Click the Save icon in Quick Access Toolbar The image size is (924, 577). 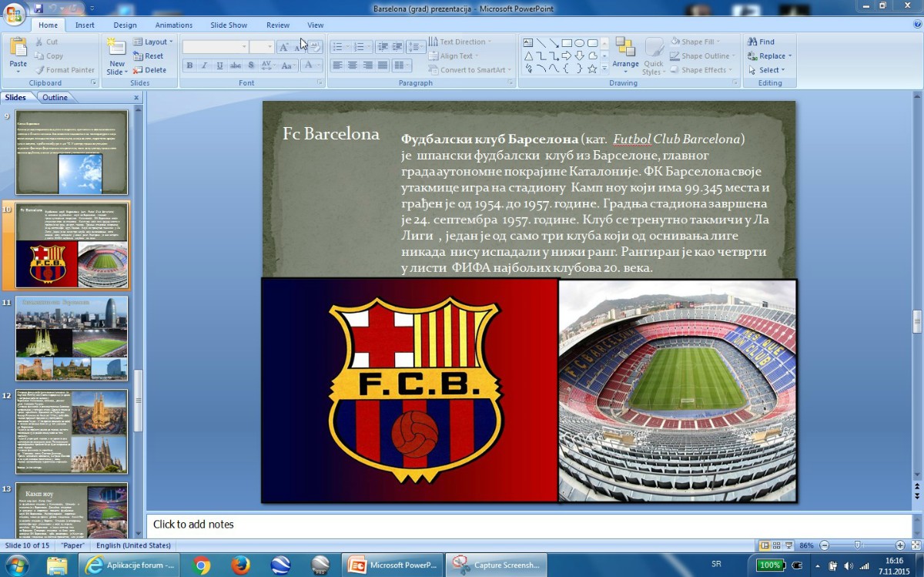click(x=38, y=8)
